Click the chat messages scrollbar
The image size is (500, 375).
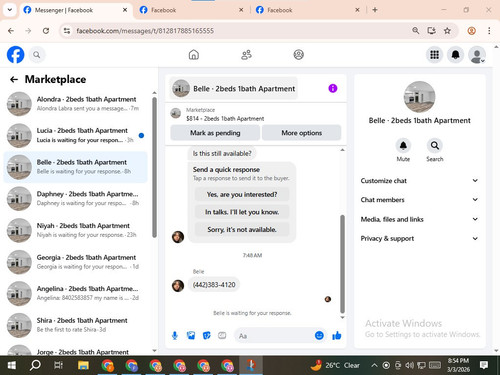342,263
